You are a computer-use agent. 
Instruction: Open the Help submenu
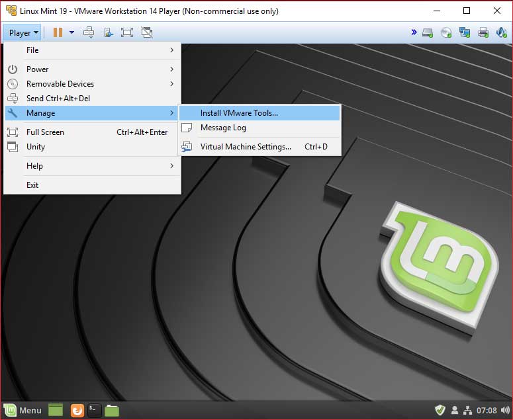point(93,166)
